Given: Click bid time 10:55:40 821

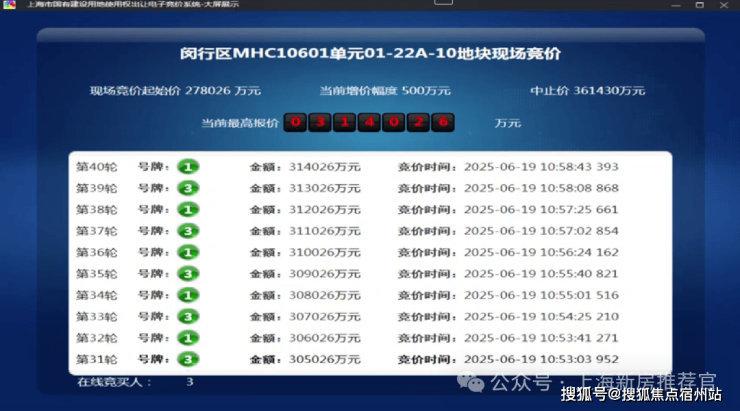Looking at the screenshot, I should 580,274.
